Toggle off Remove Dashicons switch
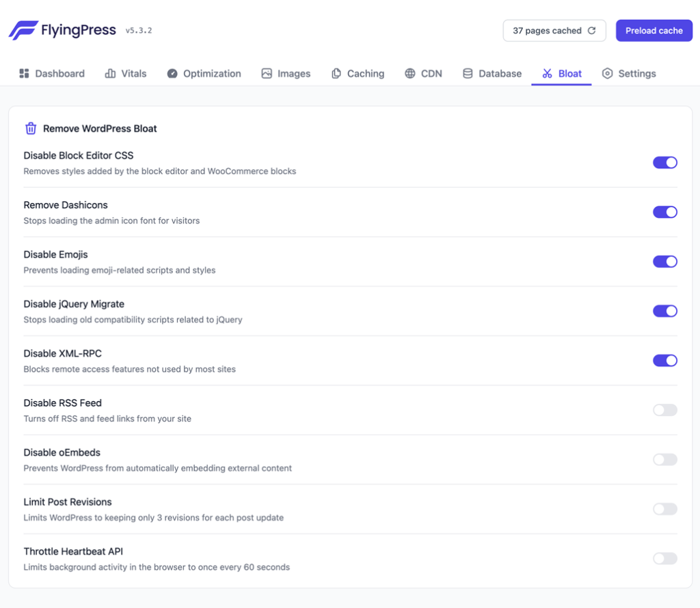Screen dimensions: 700x608 [x=664, y=212]
